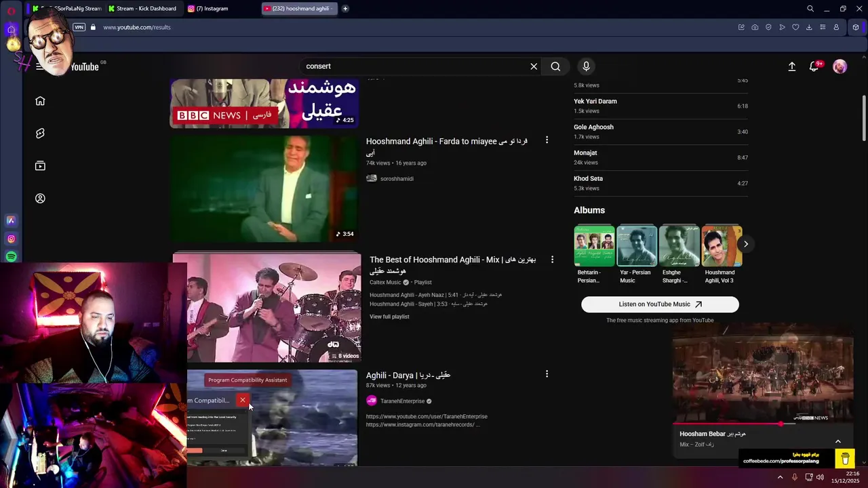Take a snapshot with Opera's camera icon

[755, 27]
